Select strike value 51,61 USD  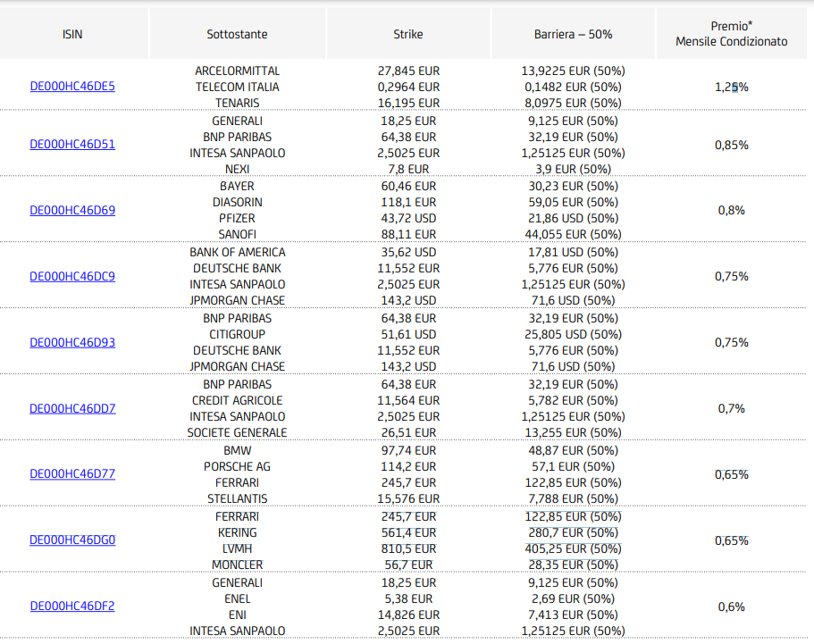tap(408, 334)
